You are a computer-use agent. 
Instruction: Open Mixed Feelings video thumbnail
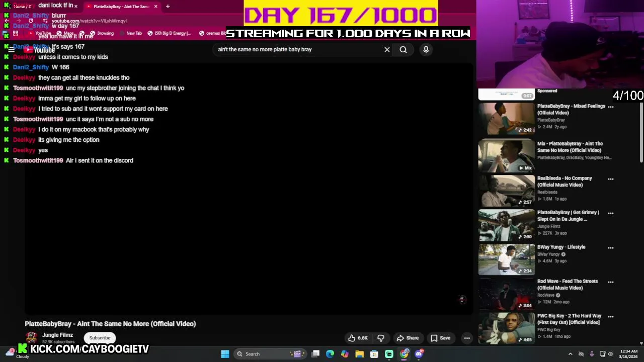[x=506, y=119]
